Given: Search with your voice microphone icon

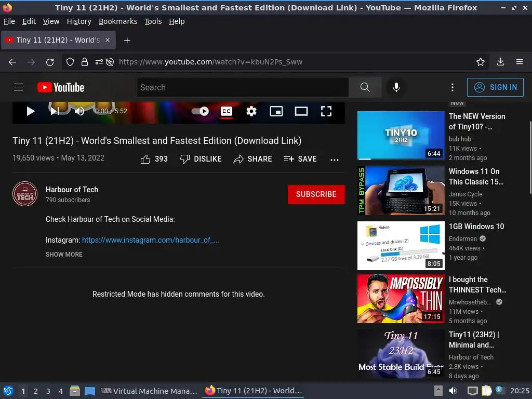Looking at the screenshot, I should coord(396,87).
